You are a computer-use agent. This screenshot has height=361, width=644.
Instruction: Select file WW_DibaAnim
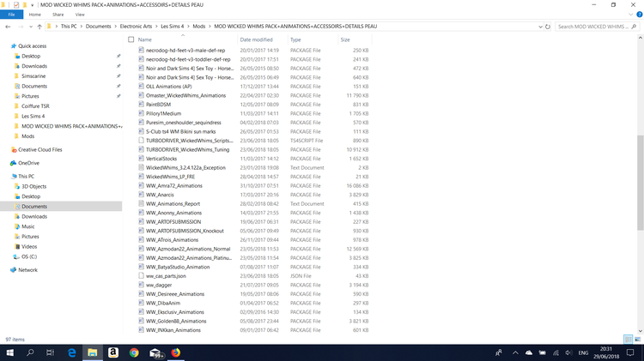(163, 304)
